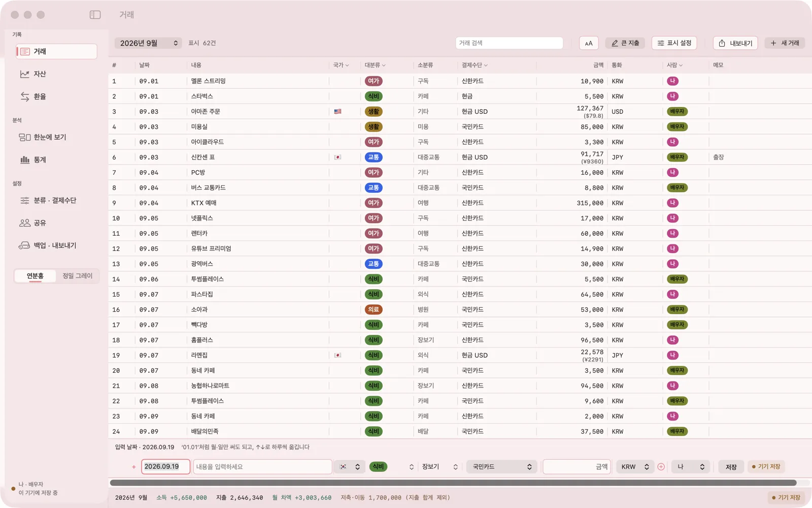Switch theme to 연분홍
The image size is (812, 508).
pos(35,276)
